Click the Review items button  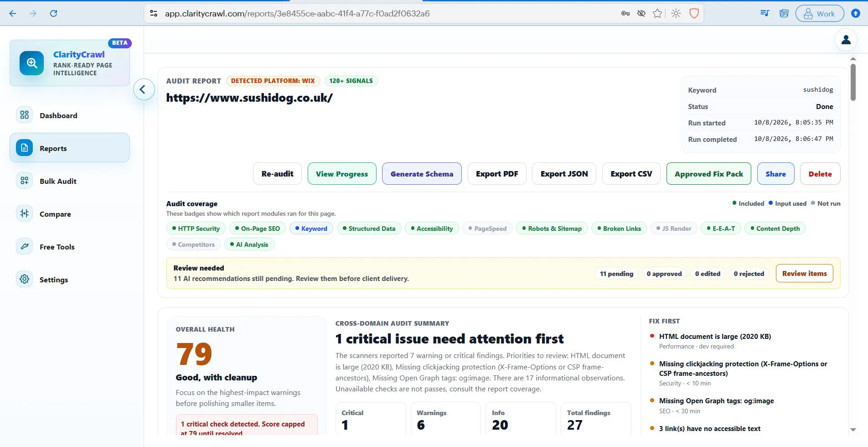click(x=804, y=273)
